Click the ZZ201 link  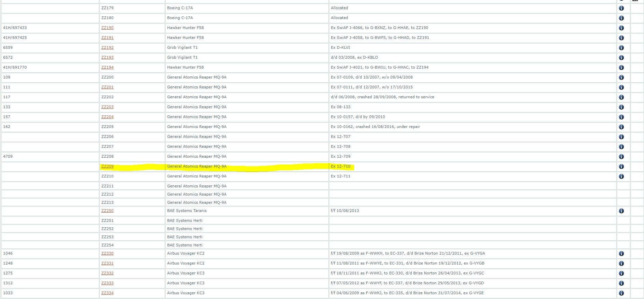[x=107, y=87]
